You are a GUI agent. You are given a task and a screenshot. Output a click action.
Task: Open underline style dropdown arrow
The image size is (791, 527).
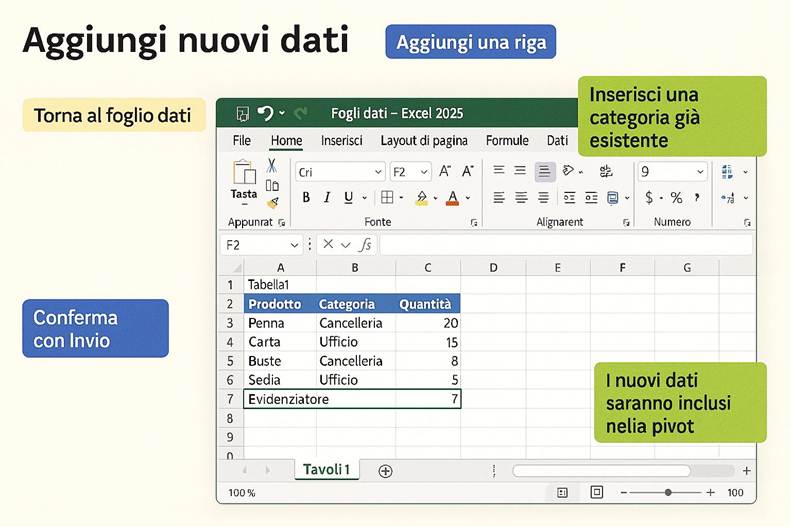[365, 198]
